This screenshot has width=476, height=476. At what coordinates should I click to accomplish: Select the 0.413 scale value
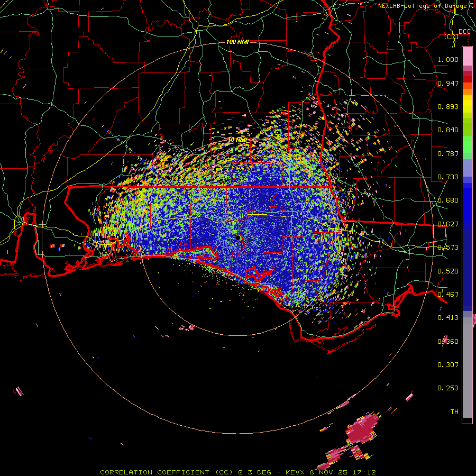pos(448,318)
